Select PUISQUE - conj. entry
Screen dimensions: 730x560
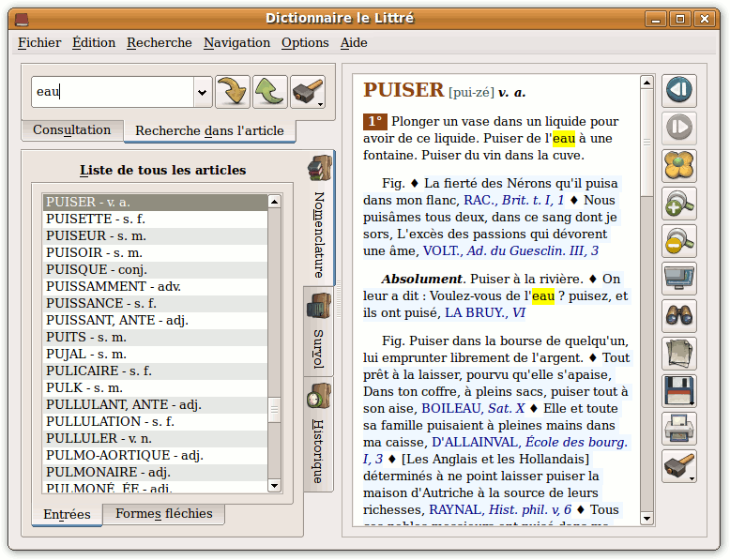[x=155, y=269]
